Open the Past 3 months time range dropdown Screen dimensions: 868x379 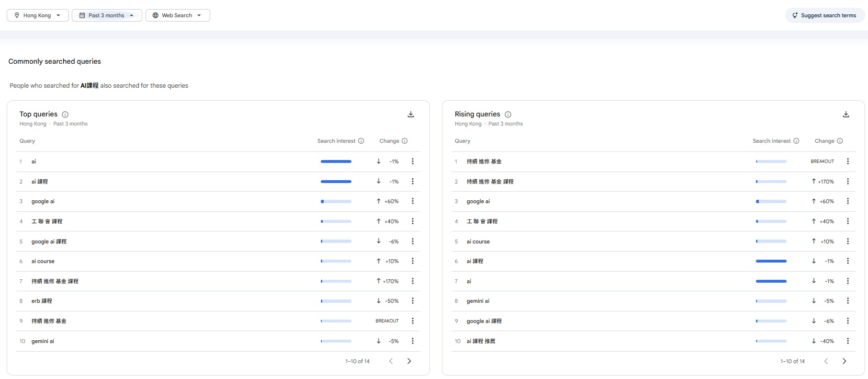point(107,15)
